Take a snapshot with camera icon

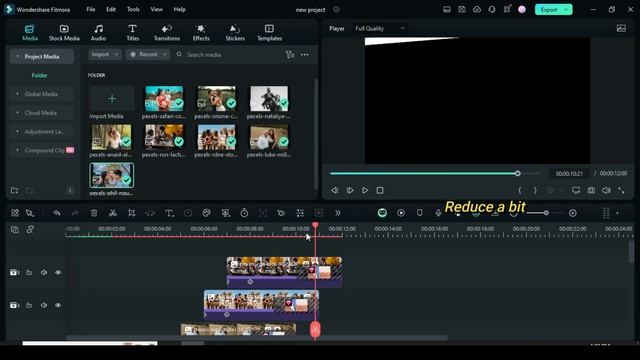coord(591,190)
